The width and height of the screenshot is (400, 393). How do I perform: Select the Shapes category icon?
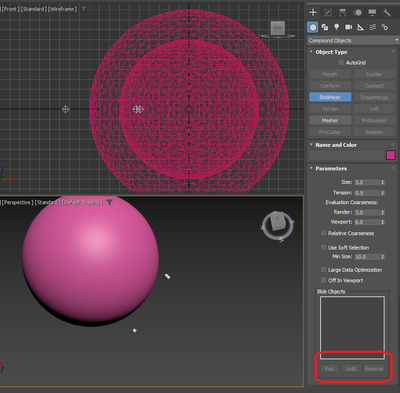coord(325,27)
